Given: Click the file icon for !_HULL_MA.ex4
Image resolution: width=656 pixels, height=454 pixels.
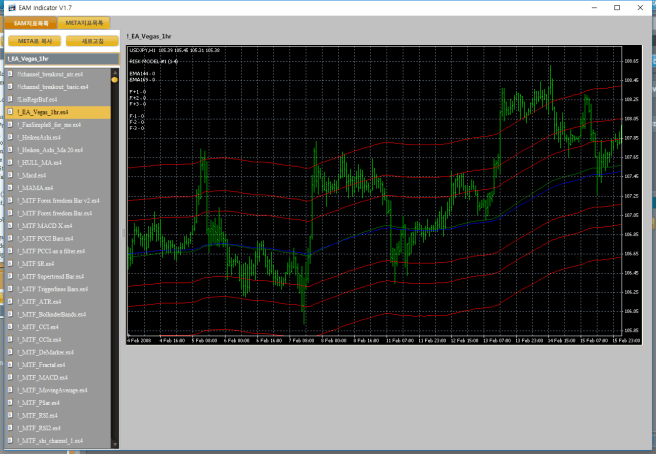Looking at the screenshot, I should click(x=9, y=162).
